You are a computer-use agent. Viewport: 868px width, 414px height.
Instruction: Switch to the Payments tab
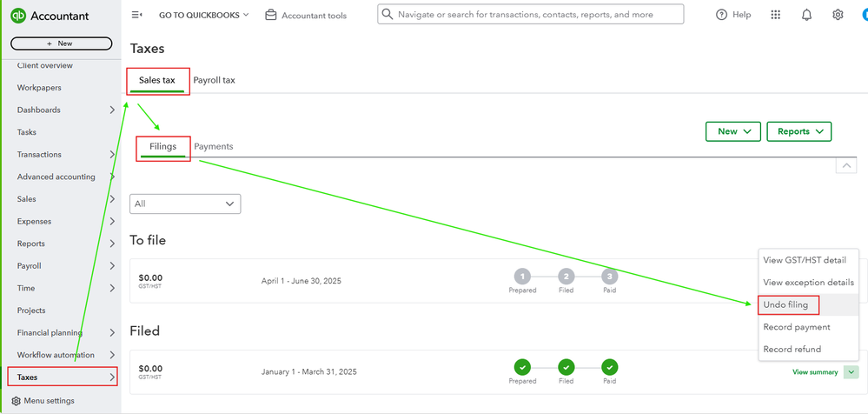click(x=213, y=146)
